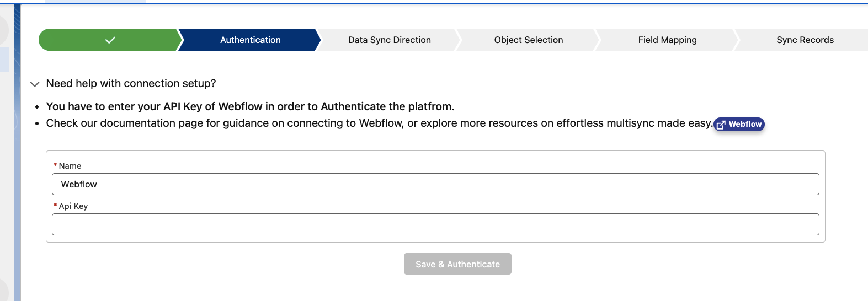Focus the Name field containing Webflow
Screen dimensions: 868x301
pos(435,184)
